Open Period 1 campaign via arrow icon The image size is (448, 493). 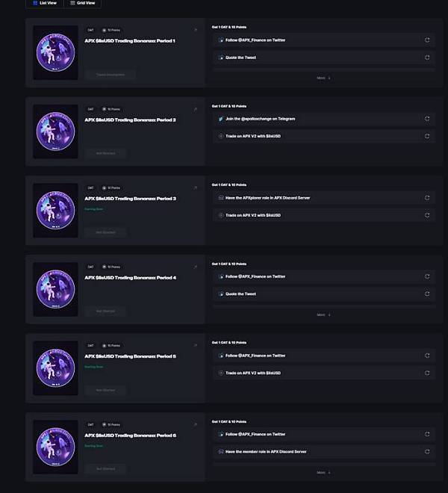coord(196,30)
